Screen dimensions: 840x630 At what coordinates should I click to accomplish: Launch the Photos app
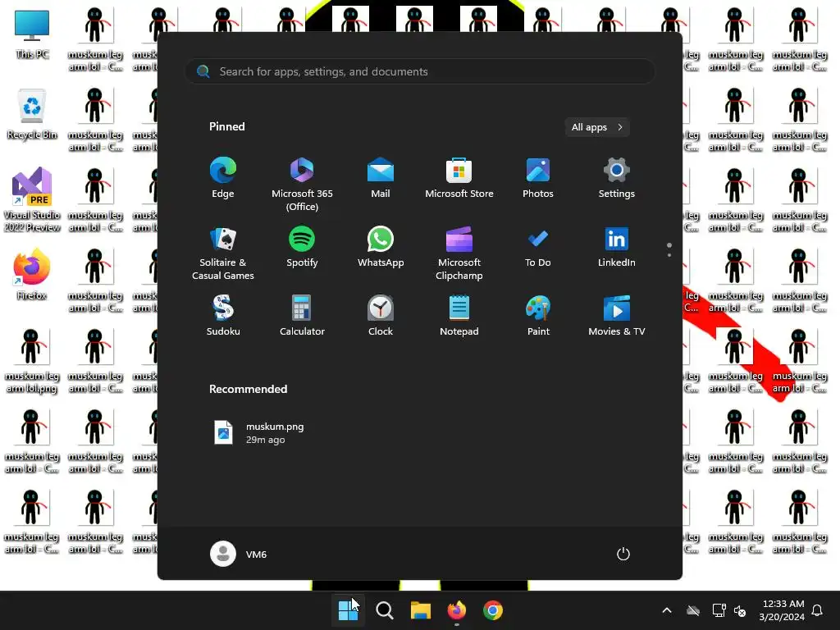(538, 178)
